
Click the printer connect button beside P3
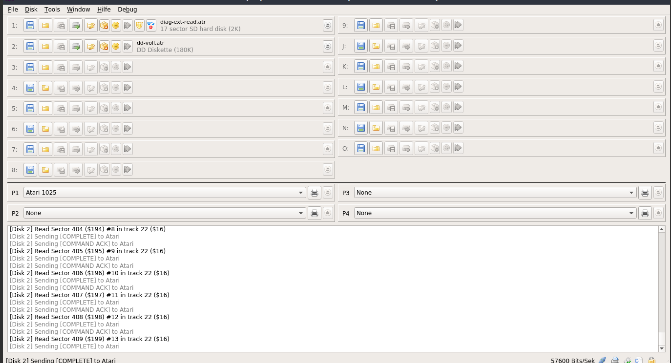[645, 193]
